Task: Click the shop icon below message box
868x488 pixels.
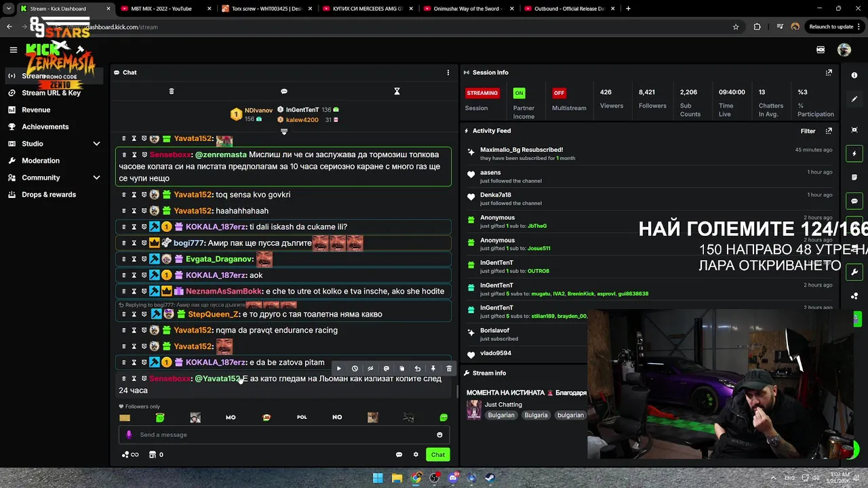Action: point(153,455)
